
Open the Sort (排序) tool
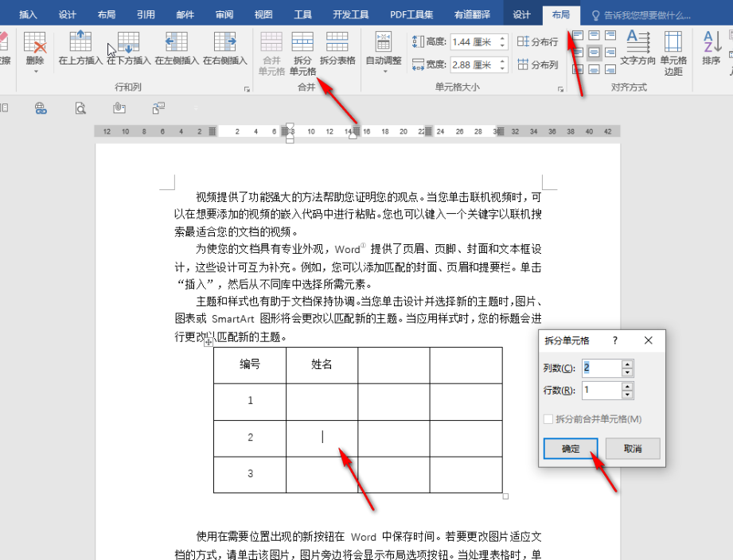pyautogui.click(x=711, y=47)
